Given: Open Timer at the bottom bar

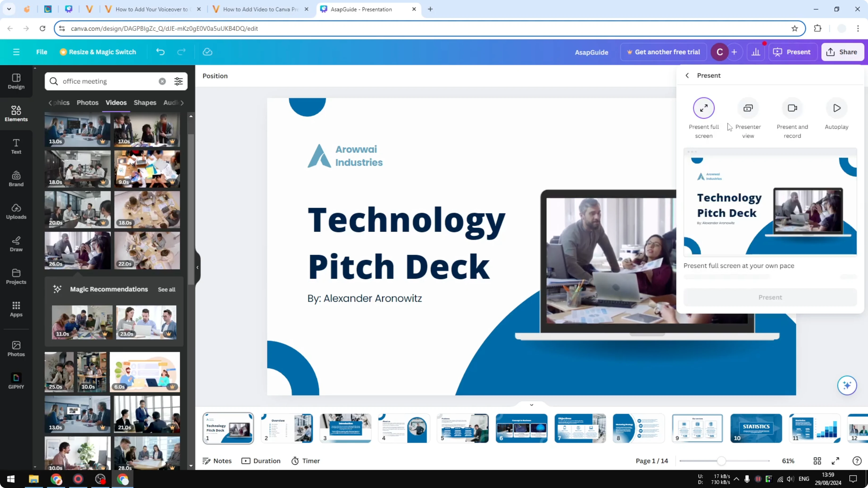Looking at the screenshot, I should coord(306,461).
